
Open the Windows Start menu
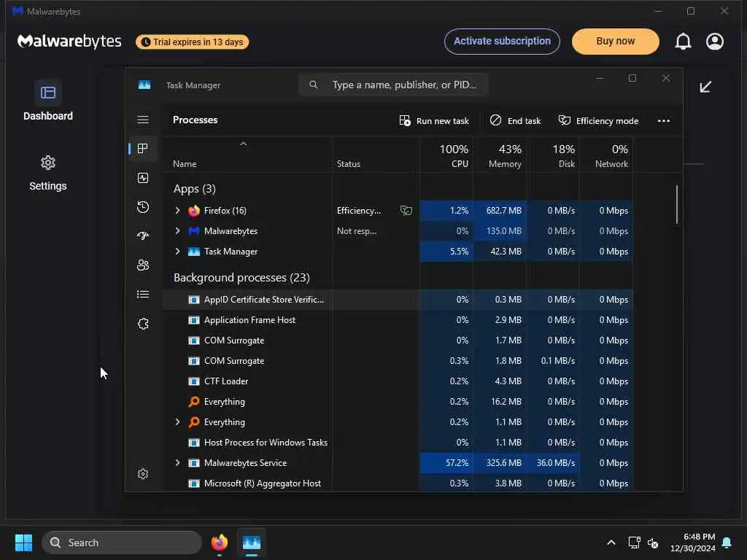tap(23, 542)
